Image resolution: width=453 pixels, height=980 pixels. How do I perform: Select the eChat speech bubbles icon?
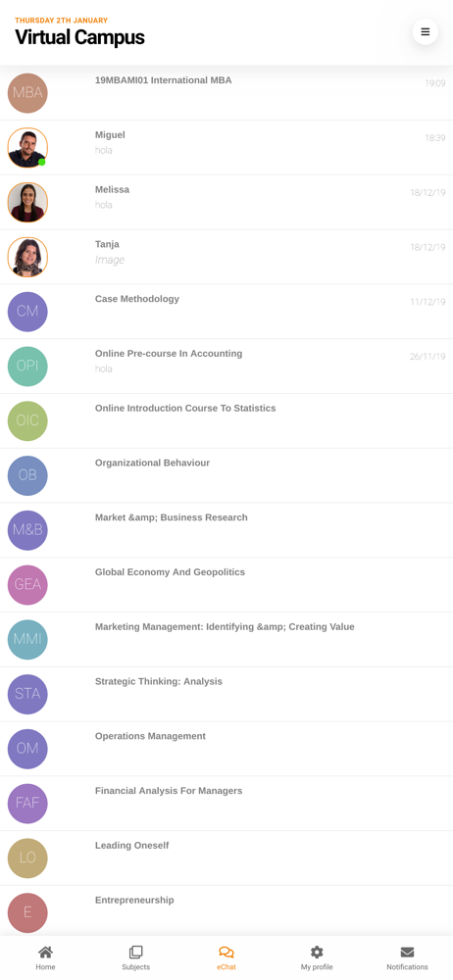click(x=226, y=952)
